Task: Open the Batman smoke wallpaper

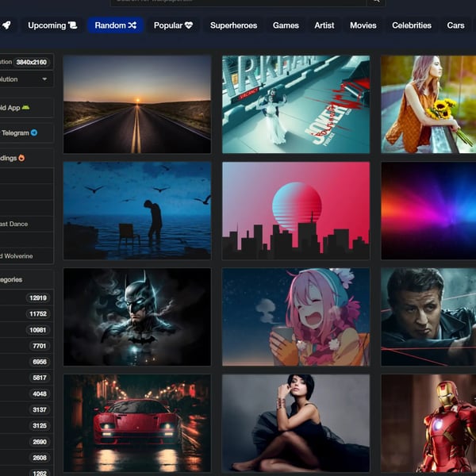Action: click(137, 317)
